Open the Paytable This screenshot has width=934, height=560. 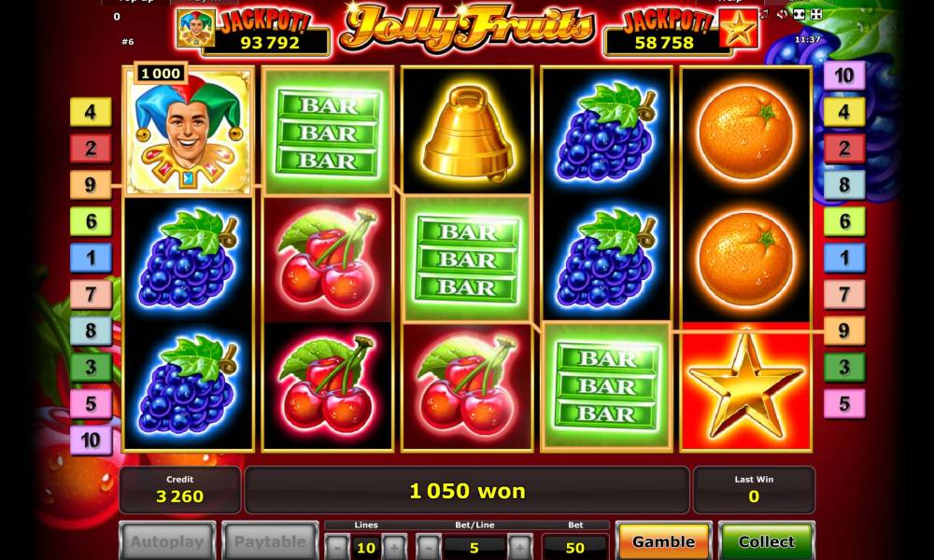[270, 541]
